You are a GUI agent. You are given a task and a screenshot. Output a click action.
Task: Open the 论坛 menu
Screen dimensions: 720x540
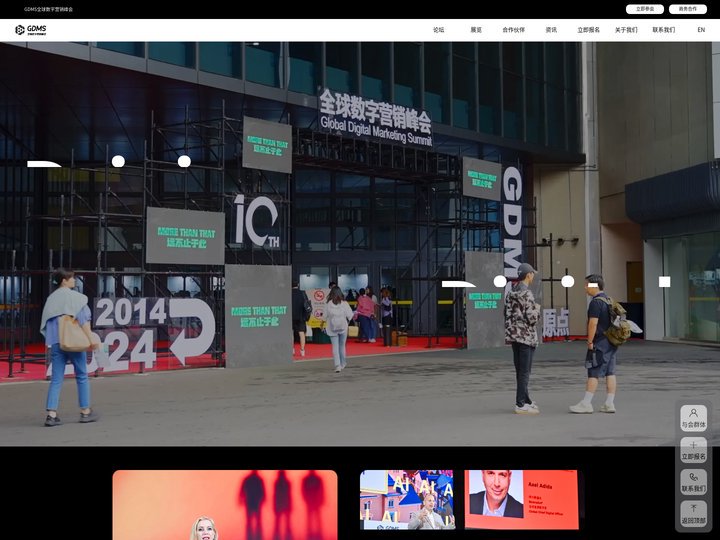[x=439, y=30]
